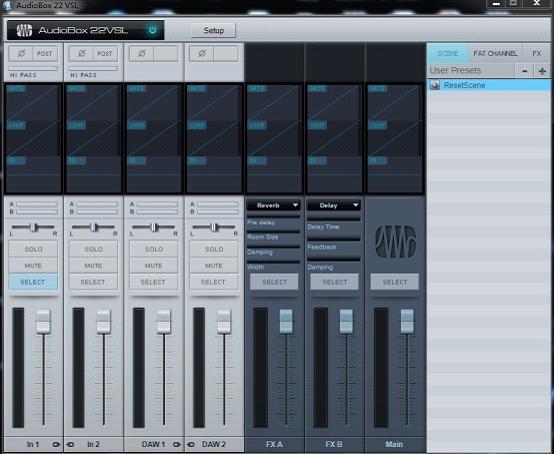This screenshot has width=555, height=454.
Task: Click the power icon beside AudioBox 22VSL
Action: [153, 30]
